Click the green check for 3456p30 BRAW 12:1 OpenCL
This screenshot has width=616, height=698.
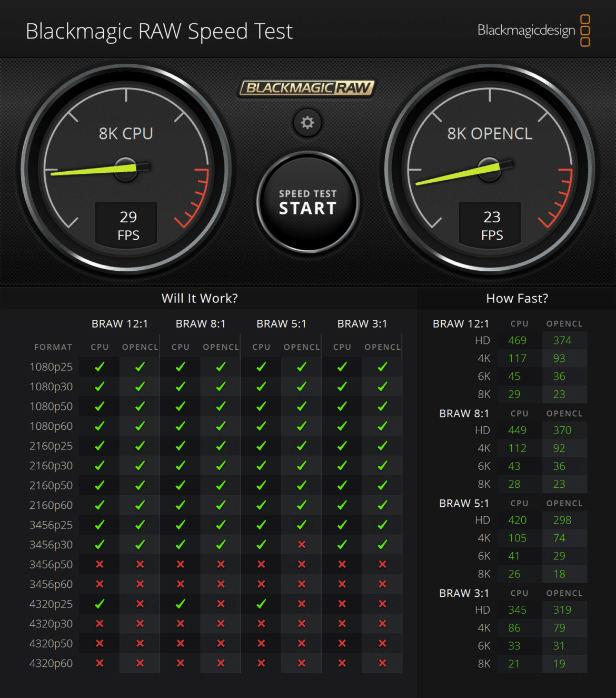click(140, 544)
